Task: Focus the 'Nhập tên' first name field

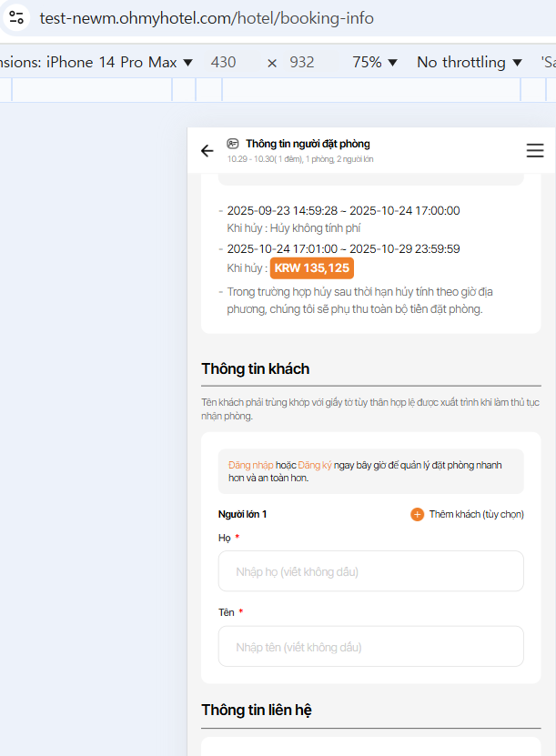Action: (x=371, y=647)
